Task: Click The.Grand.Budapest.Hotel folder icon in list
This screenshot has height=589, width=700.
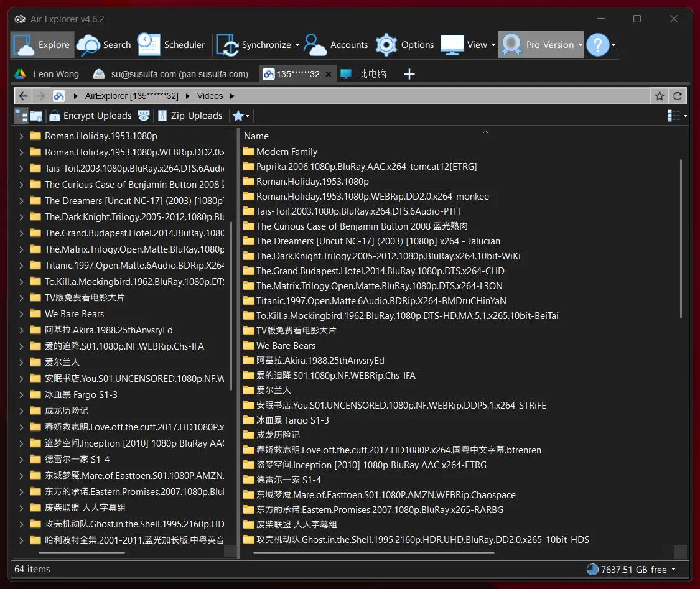Action: (x=249, y=271)
